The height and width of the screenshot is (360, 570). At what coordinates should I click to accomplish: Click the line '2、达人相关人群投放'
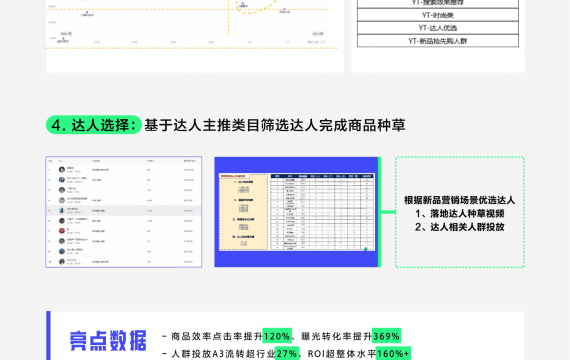[x=459, y=227]
